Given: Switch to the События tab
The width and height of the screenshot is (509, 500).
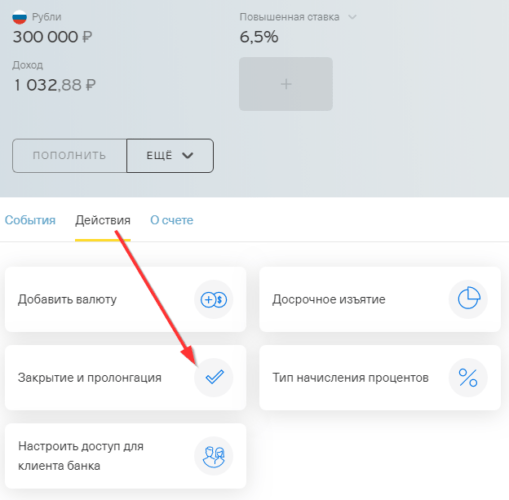Looking at the screenshot, I should pyautogui.click(x=30, y=220).
